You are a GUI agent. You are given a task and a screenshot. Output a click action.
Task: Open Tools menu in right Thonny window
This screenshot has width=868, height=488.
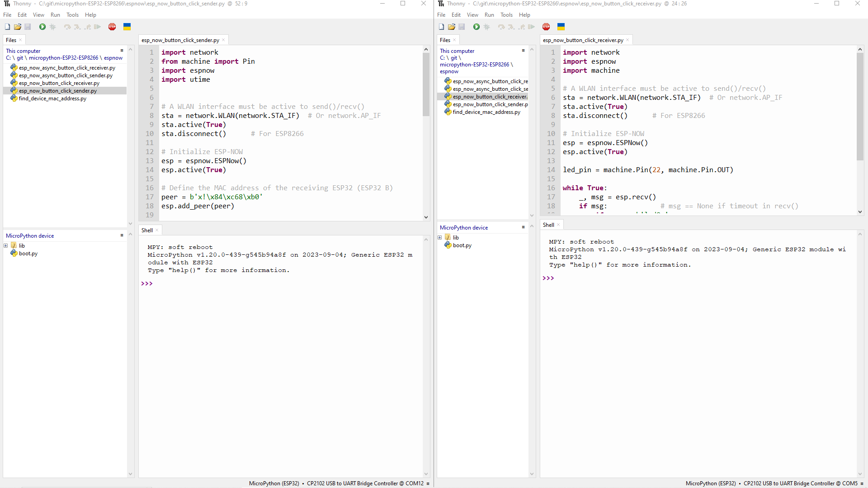point(506,14)
